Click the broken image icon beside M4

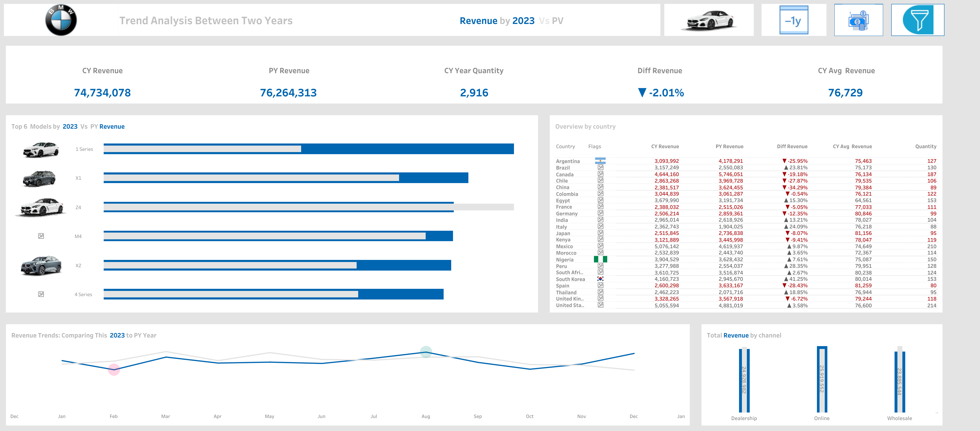41,236
